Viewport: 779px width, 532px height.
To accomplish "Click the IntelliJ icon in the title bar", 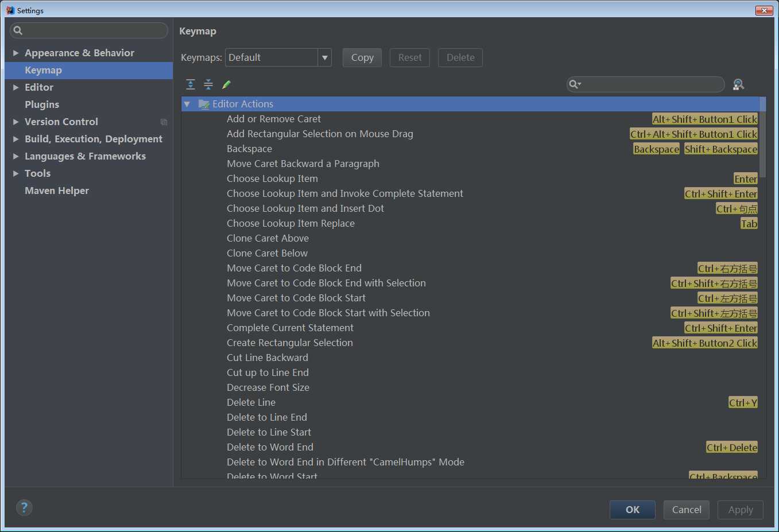I will (x=10, y=10).
